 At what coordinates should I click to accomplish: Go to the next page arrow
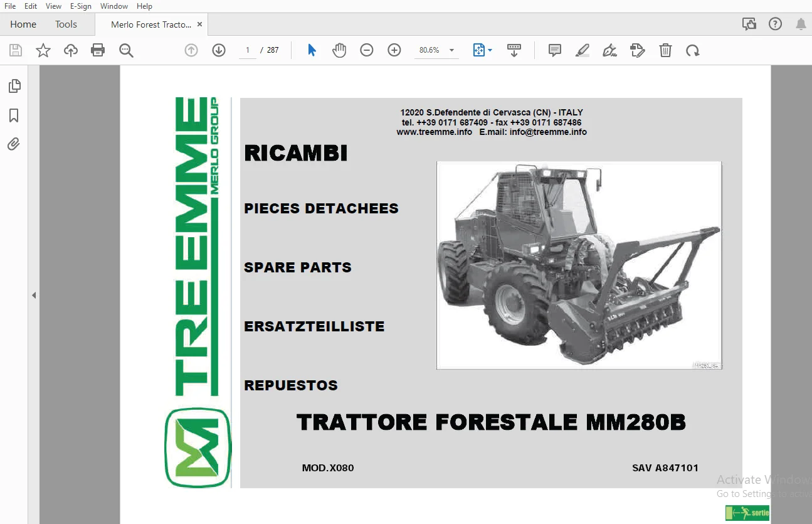(219, 50)
